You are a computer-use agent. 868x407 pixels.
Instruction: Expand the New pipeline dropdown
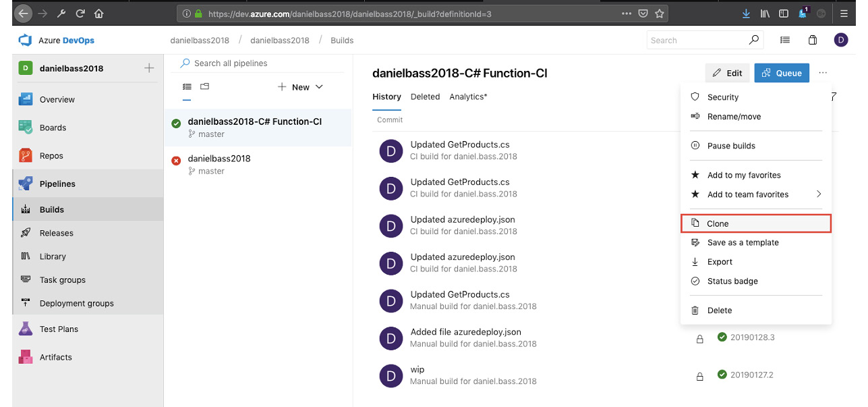[x=301, y=87]
